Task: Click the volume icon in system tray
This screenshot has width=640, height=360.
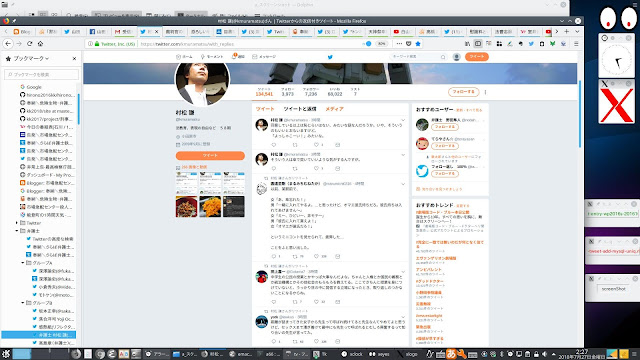Action: click(x=544, y=354)
